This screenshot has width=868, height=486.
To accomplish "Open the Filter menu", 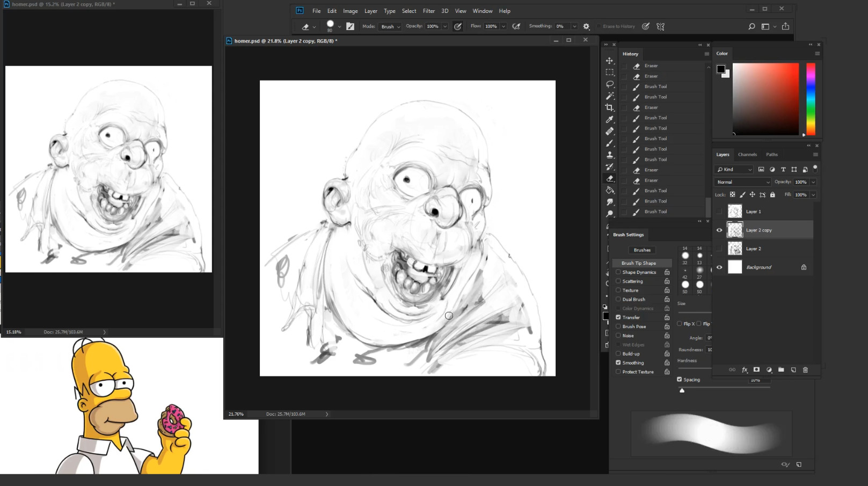I will click(x=428, y=11).
